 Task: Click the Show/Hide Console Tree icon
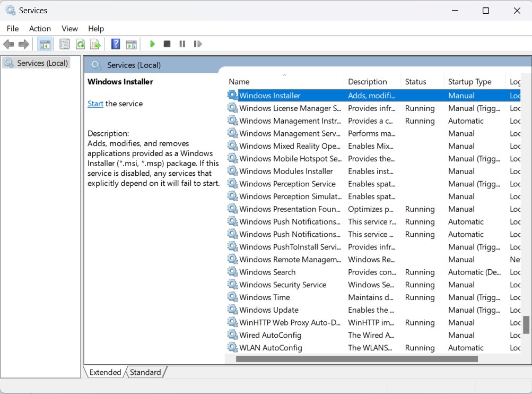45,44
